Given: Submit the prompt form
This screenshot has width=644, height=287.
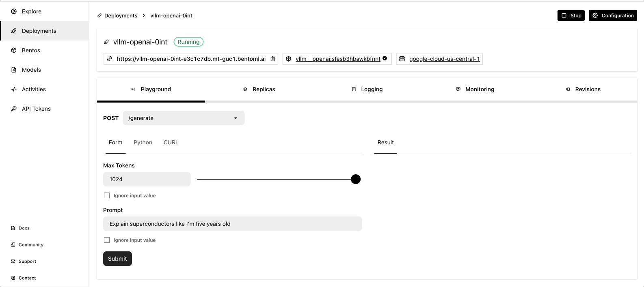Looking at the screenshot, I should (x=117, y=259).
